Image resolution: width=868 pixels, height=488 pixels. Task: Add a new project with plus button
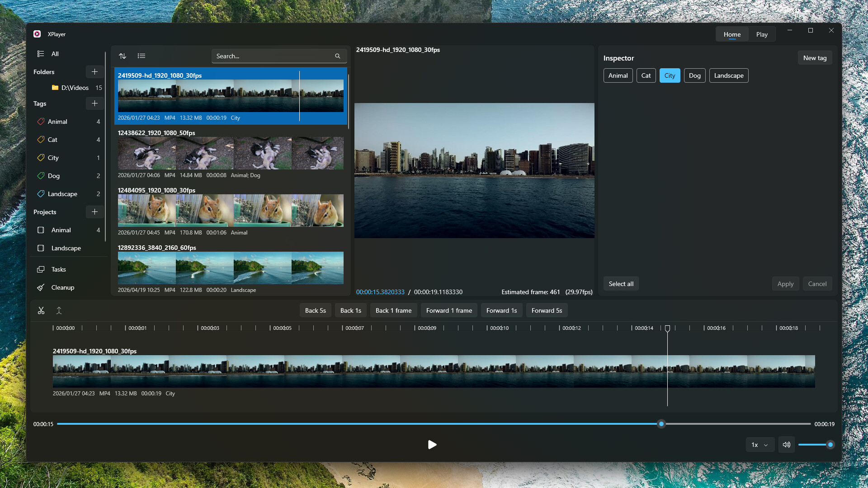click(94, 212)
